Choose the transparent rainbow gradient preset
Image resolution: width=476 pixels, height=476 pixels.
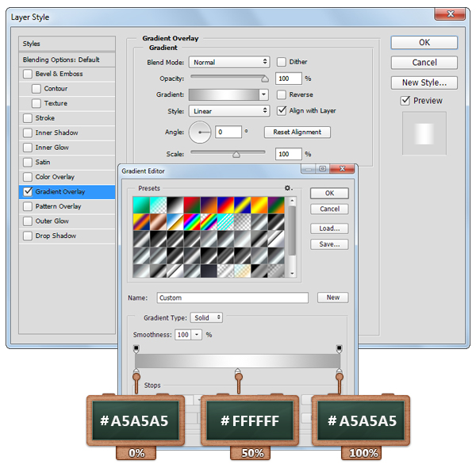(208, 222)
